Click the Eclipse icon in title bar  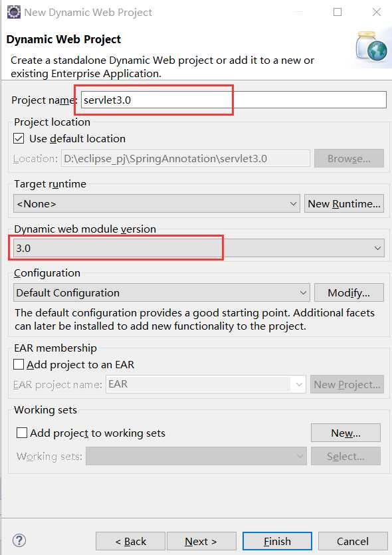click(x=14, y=12)
